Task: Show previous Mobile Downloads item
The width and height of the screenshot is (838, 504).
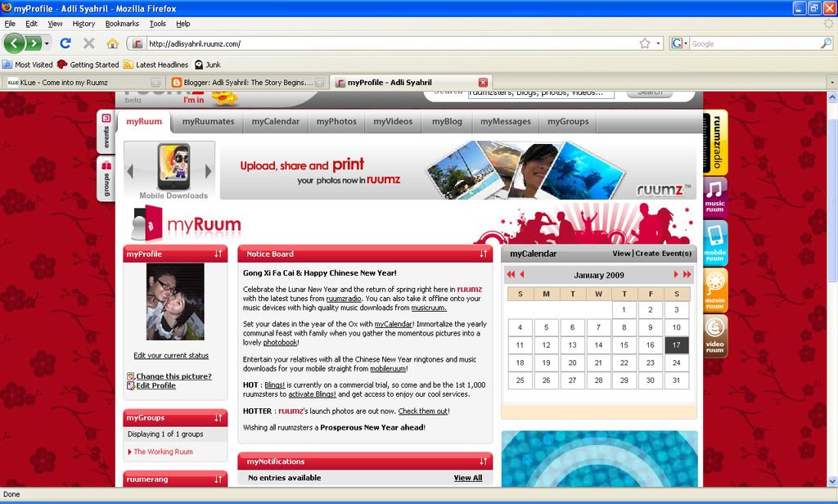Action: [x=130, y=171]
